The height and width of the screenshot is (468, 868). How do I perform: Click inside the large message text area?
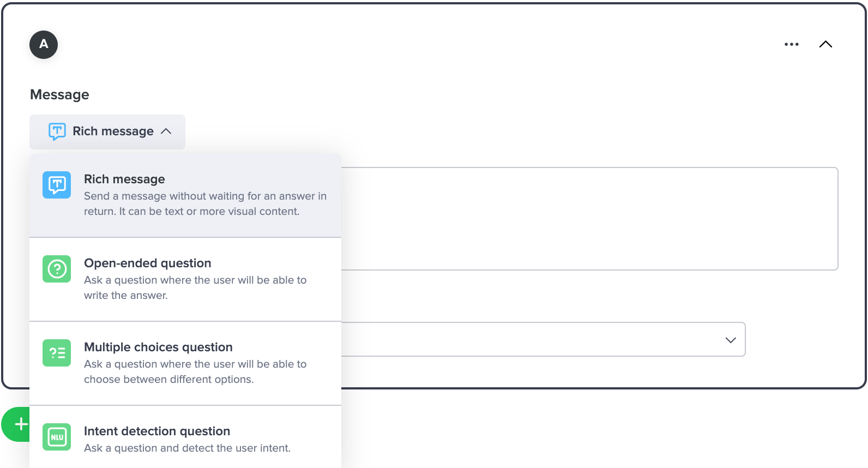(x=589, y=219)
